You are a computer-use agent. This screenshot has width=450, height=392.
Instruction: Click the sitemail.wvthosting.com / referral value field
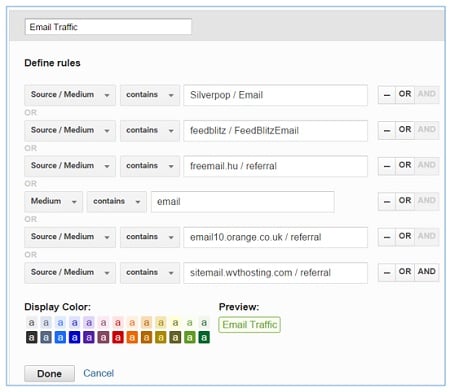275,272
